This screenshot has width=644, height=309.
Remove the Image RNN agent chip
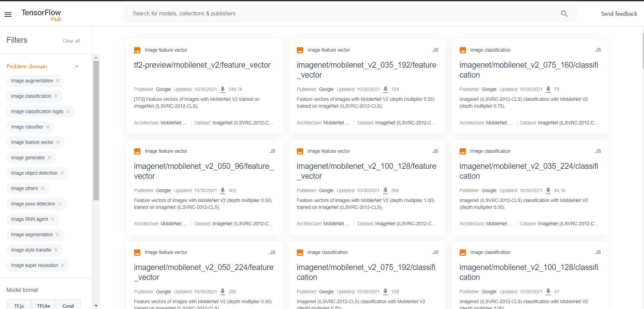(53, 219)
